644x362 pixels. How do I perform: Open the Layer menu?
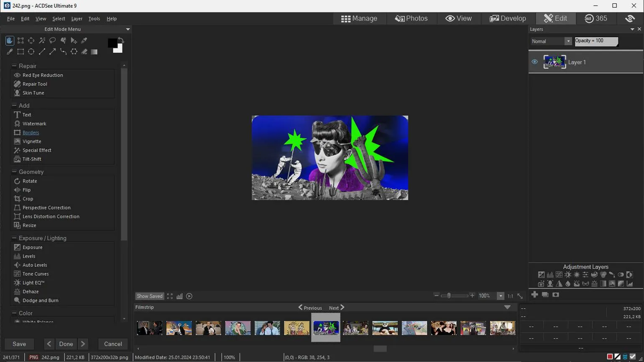coord(77,19)
